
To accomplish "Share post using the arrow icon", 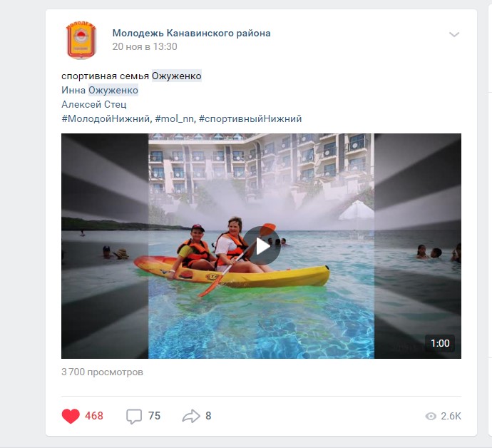I will [x=191, y=416].
